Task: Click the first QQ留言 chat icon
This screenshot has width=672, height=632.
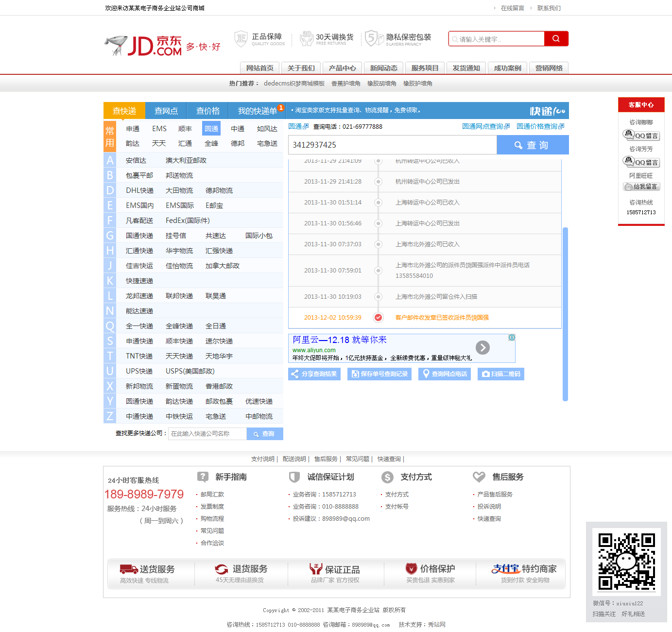Action: (x=641, y=136)
